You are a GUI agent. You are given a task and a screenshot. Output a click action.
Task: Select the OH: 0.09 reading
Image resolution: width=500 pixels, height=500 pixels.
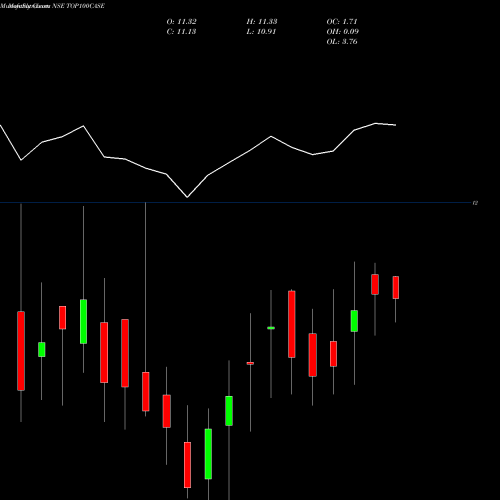pos(343,32)
